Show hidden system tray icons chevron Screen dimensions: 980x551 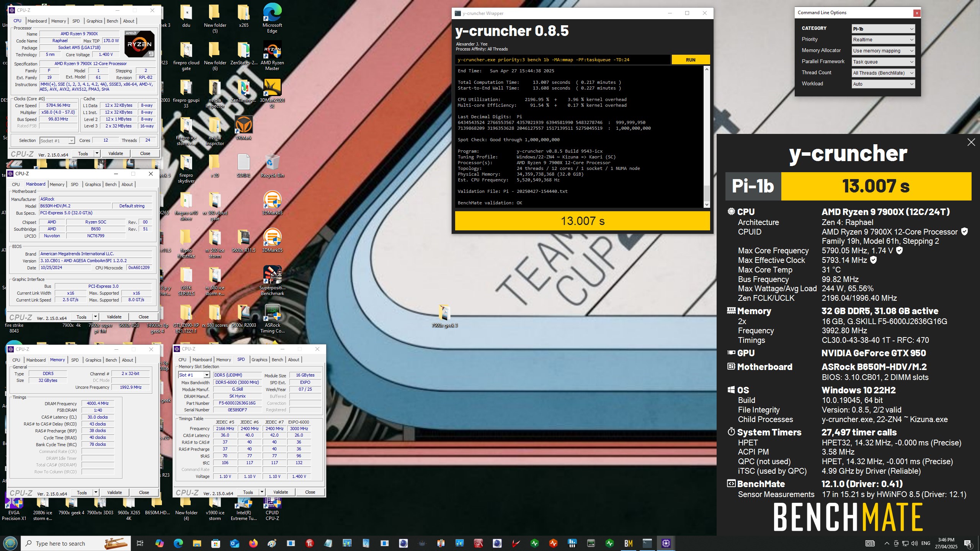tap(887, 543)
